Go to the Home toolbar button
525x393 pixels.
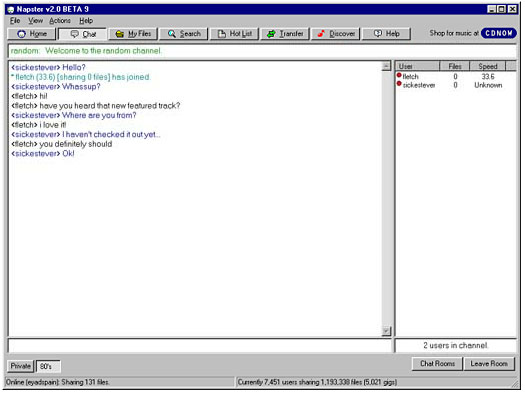31,34
